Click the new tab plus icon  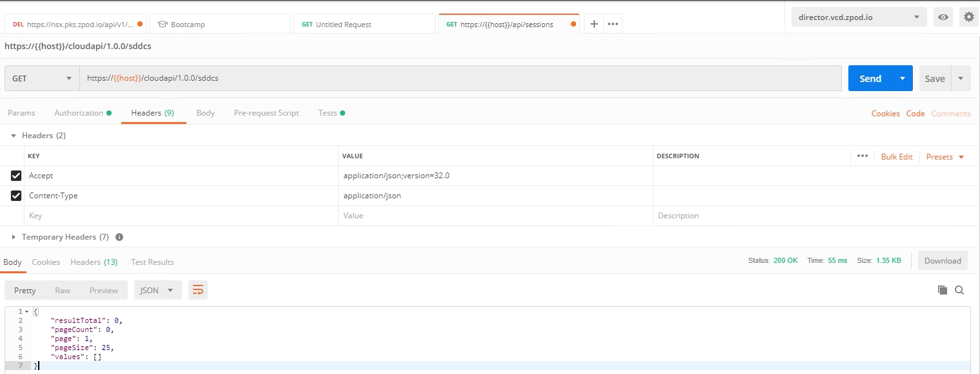[x=594, y=24]
